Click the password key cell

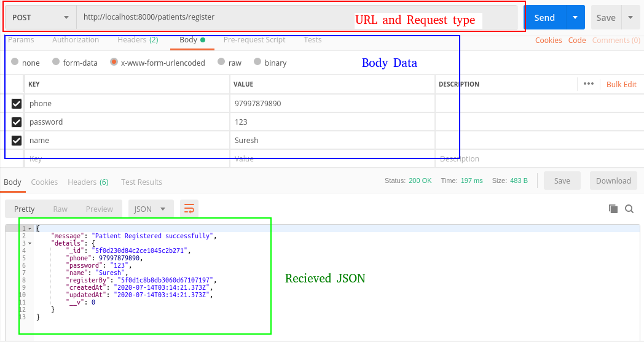pyautogui.click(x=127, y=122)
